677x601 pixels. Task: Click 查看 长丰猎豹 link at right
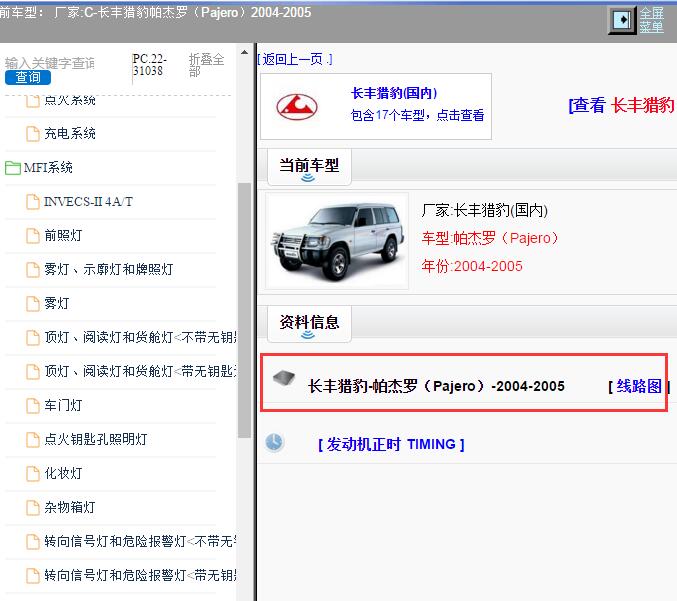tap(622, 105)
